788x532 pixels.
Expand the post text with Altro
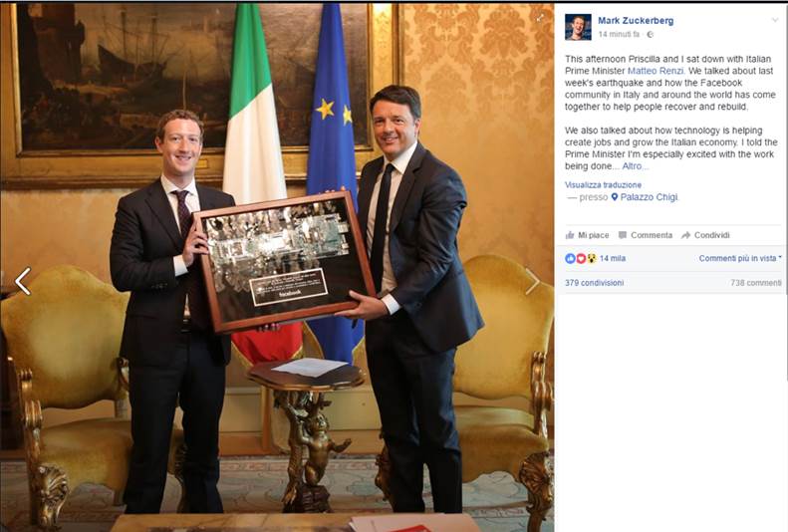click(x=632, y=166)
